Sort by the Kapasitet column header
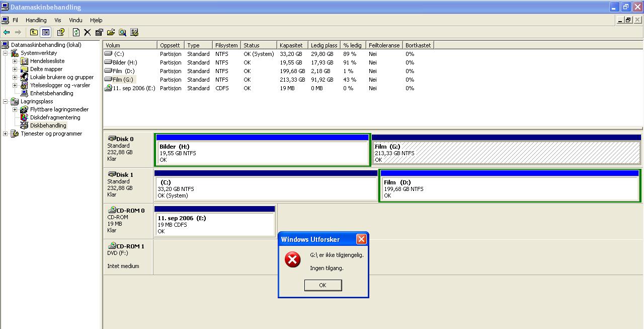This screenshot has height=329, width=644. pos(292,45)
